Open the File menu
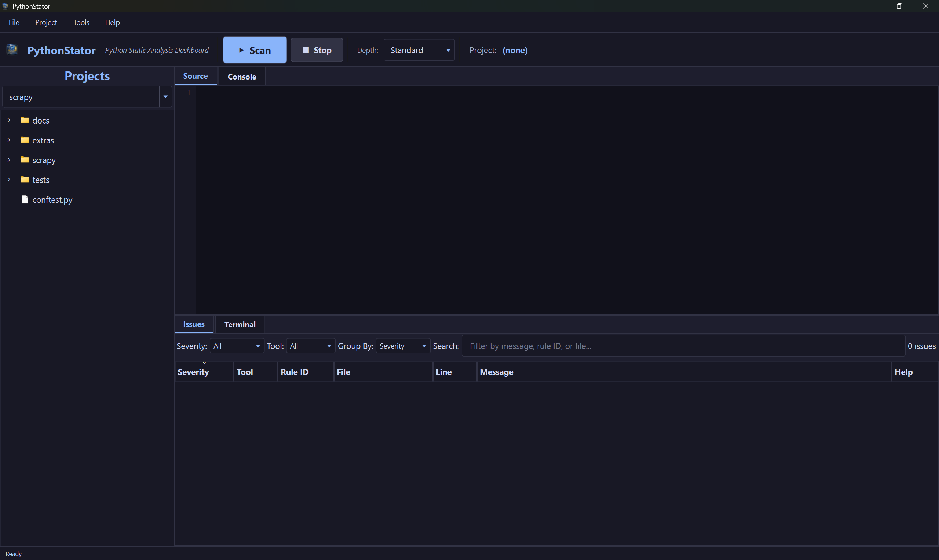This screenshot has height=560, width=939. [14, 22]
